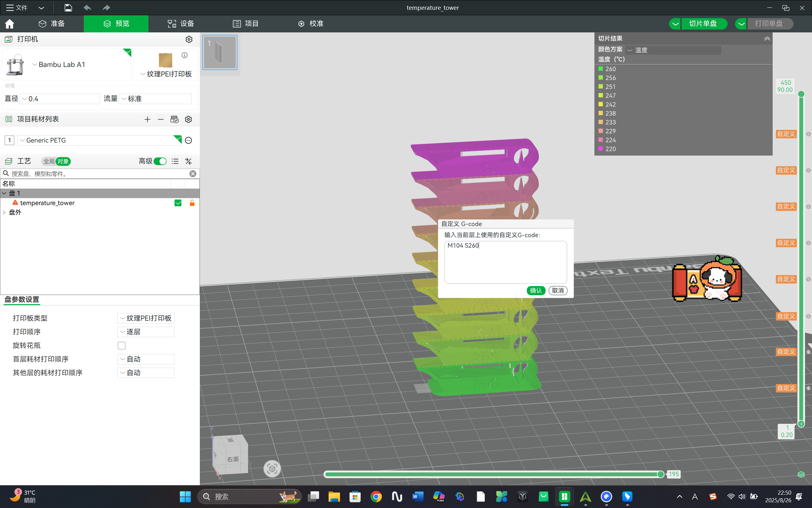The width and height of the screenshot is (812, 508).
Task: Show bed plate info icon
Action: click(185, 55)
